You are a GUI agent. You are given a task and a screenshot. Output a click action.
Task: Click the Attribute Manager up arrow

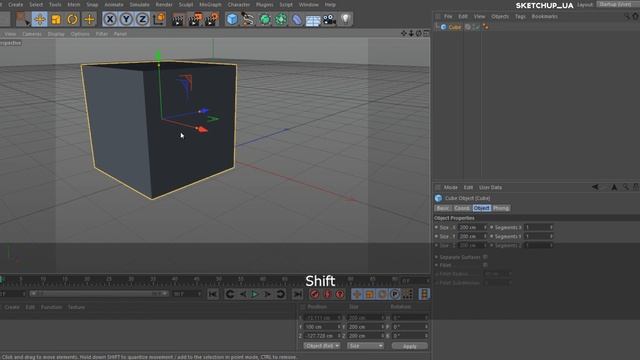(x=614, y=187)
